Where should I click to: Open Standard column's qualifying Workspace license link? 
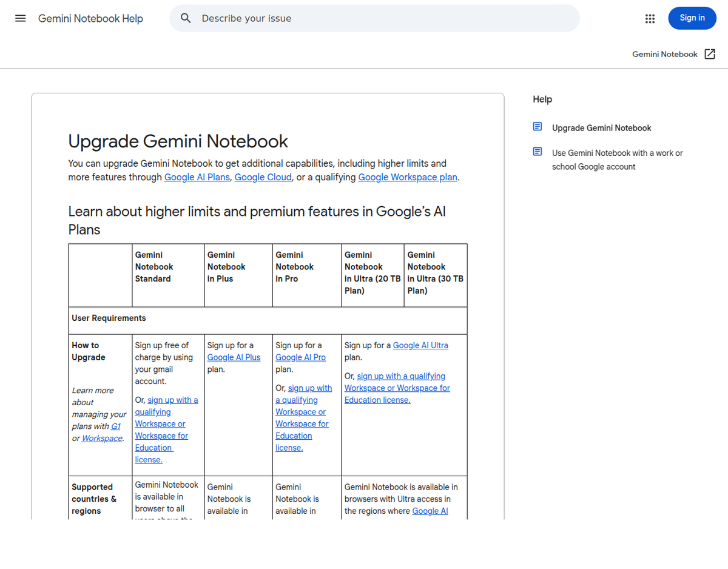166,429
